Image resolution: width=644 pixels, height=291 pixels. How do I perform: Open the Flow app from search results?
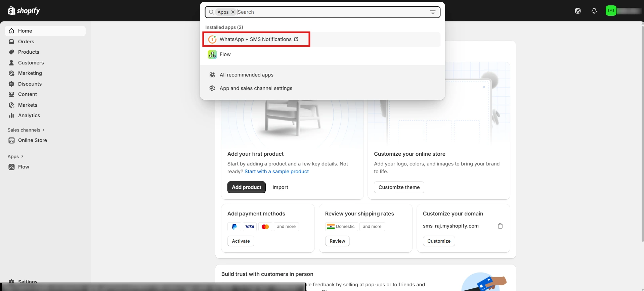point(225,54)
